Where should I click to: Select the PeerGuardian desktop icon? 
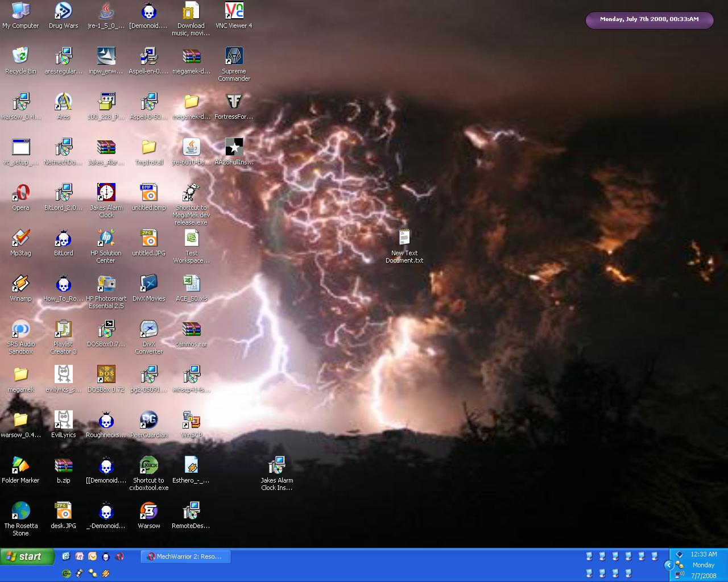coord(148,421)
